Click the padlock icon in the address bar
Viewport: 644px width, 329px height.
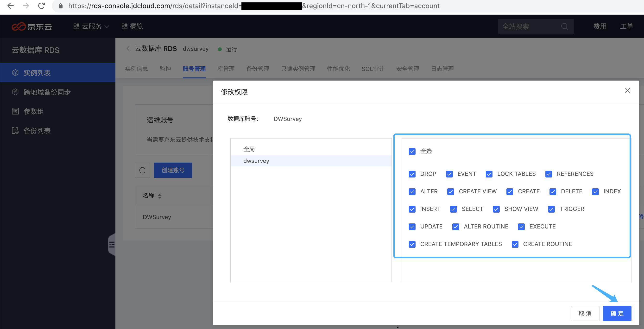pos(60,6)
